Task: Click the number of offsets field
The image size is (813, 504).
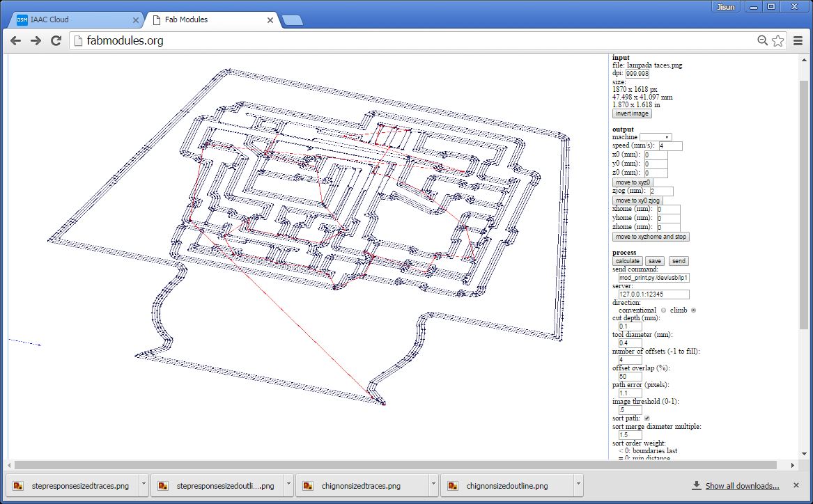Action: point(630,359)
